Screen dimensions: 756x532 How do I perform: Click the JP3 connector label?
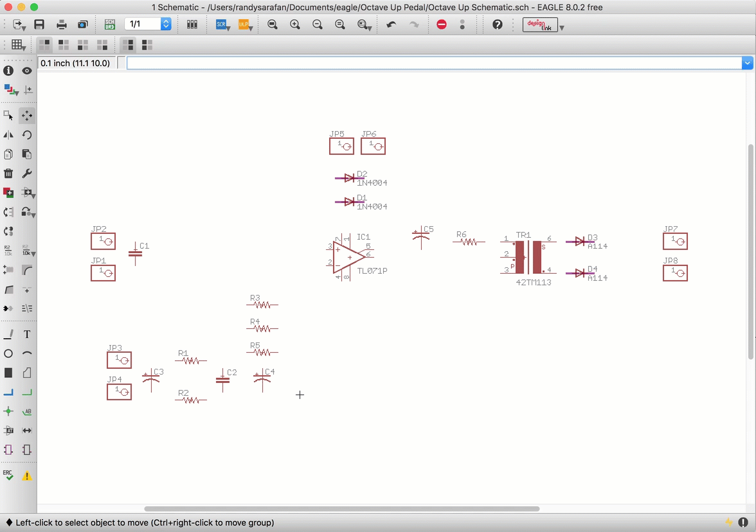coord(114,348)
